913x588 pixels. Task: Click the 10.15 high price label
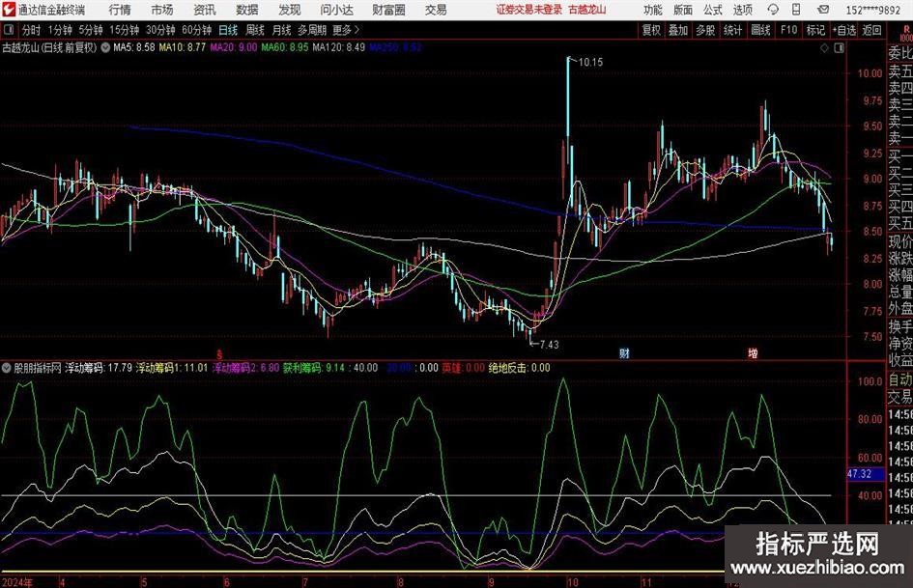click(590, 63)
